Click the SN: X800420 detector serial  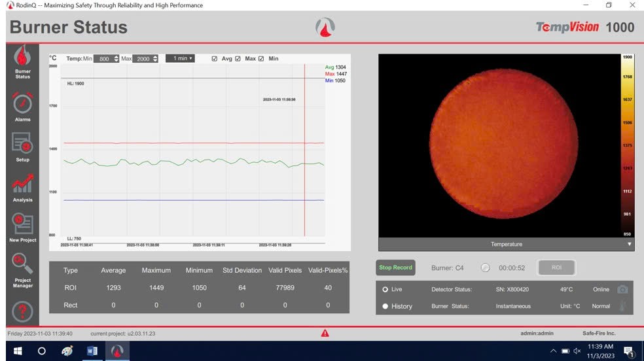512,289
